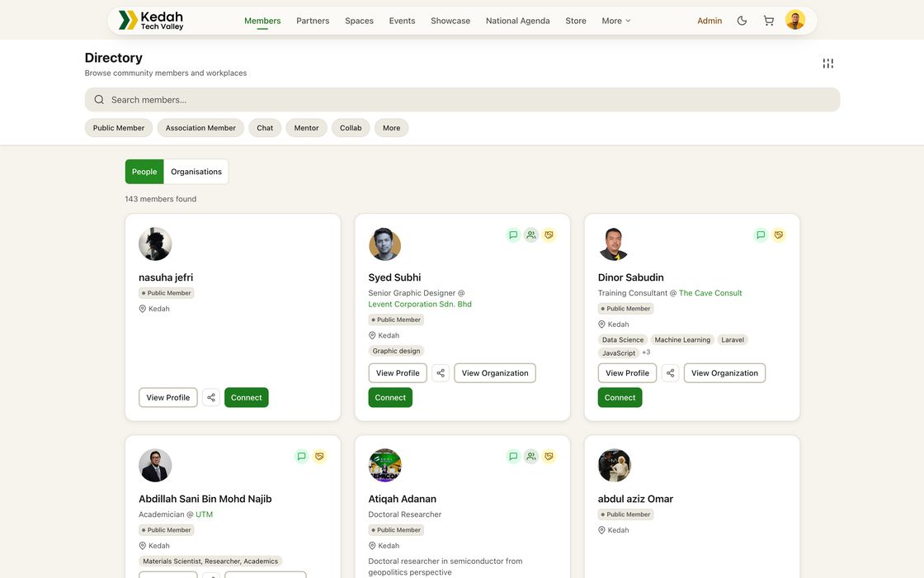924x578 pixels.
Task: Click Atiqah Adanan's avatar photo
Action: pos(384,466)
